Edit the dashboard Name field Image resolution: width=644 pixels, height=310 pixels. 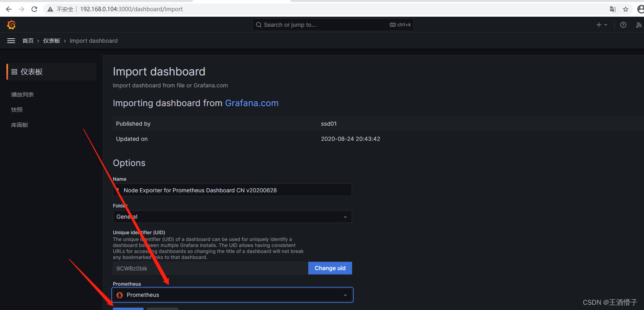click(232, 190)
